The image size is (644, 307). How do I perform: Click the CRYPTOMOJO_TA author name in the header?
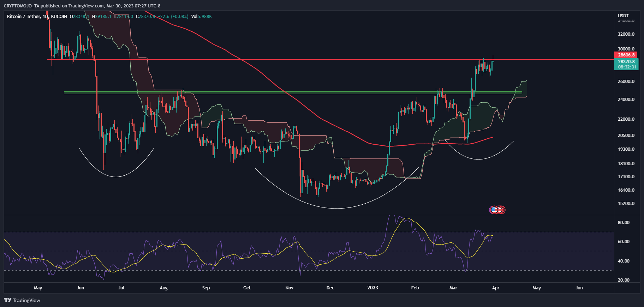[22, 6]
